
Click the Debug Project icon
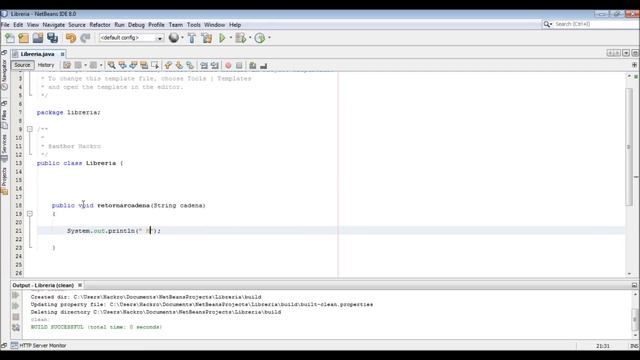point(241,38)
